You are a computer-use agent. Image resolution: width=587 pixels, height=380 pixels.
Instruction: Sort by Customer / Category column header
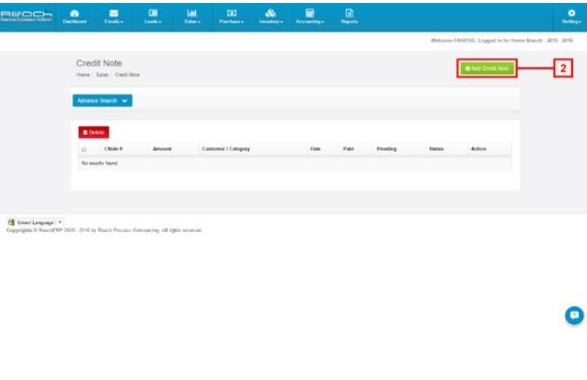(x=226, y=149)
